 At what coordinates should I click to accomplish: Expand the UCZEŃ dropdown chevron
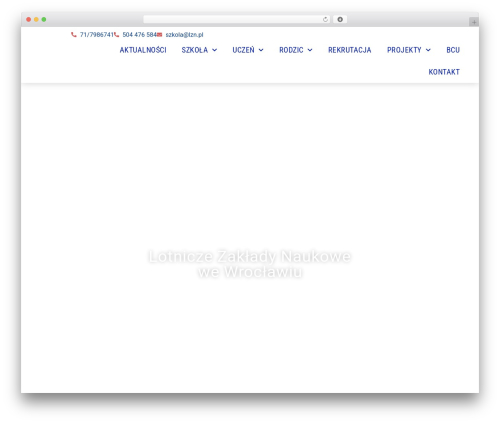tap(261, 50)
